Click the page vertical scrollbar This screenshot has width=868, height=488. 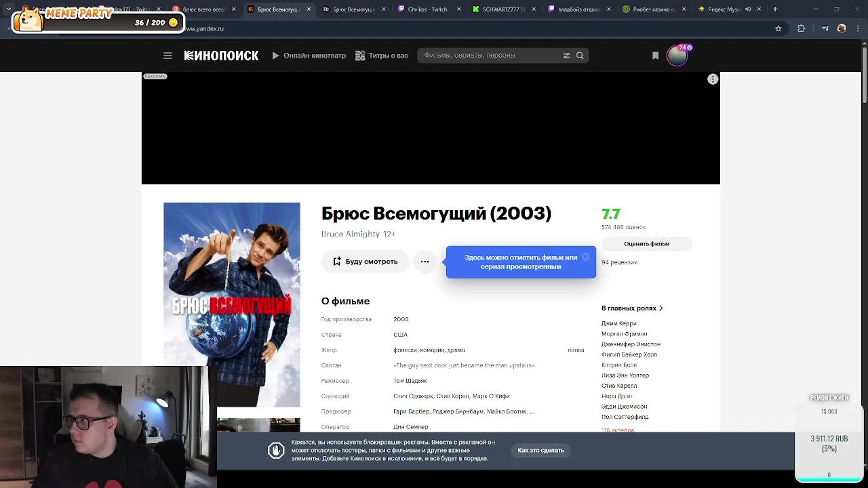[x=864, y=75]
